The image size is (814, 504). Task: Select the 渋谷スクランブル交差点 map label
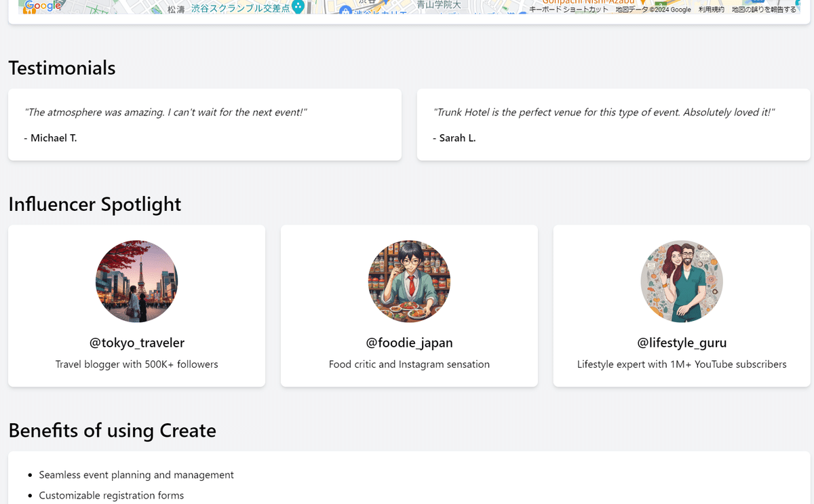click(239, 8)
